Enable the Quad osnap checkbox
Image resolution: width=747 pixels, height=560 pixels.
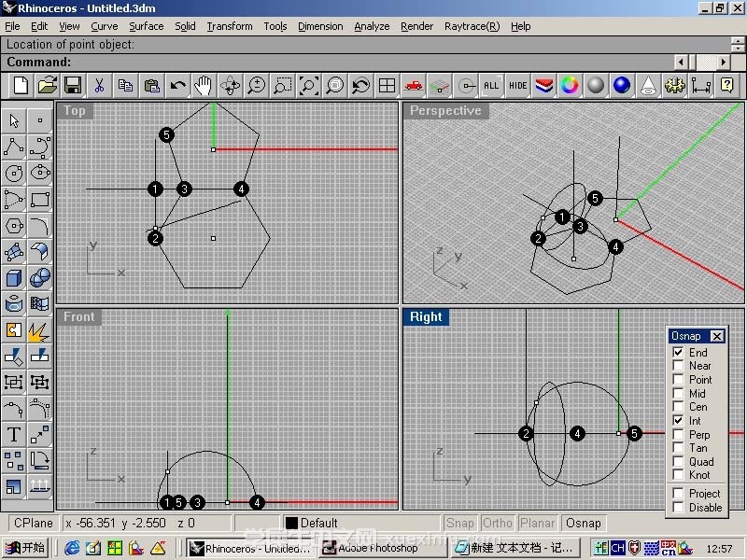679,461
